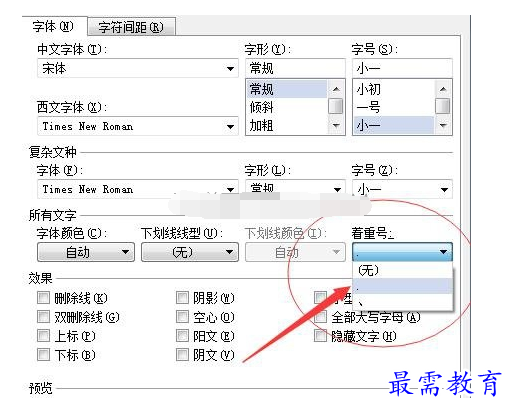
Task: Open the 复杂文种 字形 dropdown
Action: [295, 189]
